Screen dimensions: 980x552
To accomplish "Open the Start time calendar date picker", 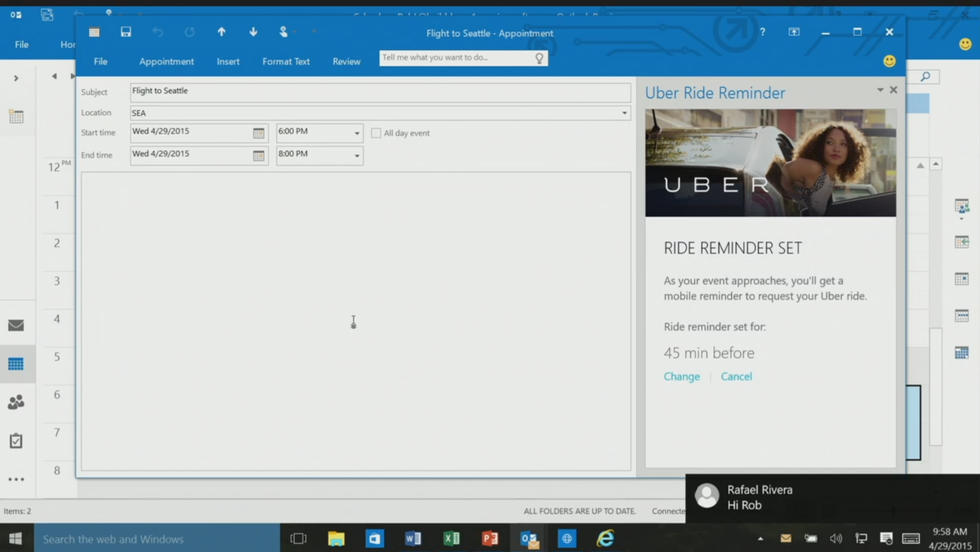I will coord(259,133).
